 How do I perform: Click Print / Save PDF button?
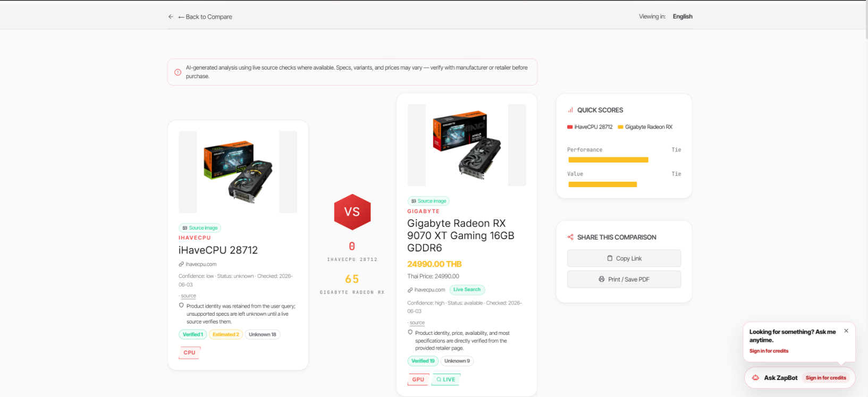tap(624, 279)
